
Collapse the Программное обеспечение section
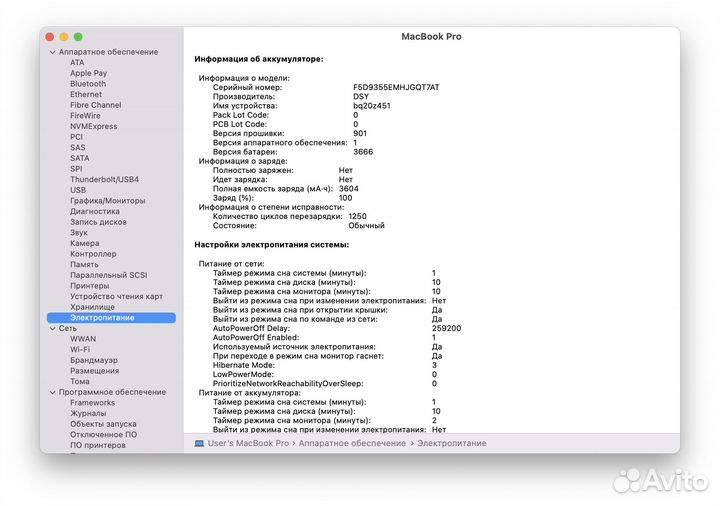pos(52,392)
